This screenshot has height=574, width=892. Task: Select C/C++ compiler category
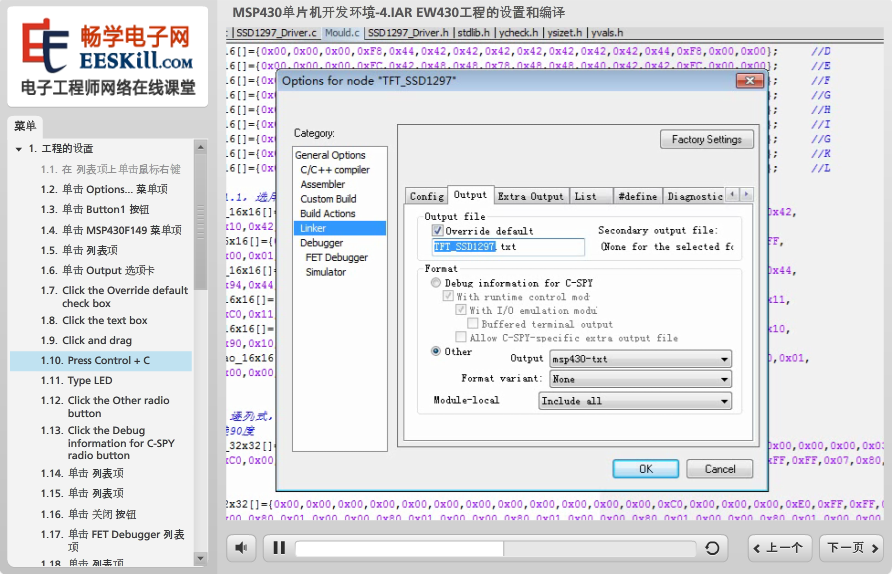(335, 170)
